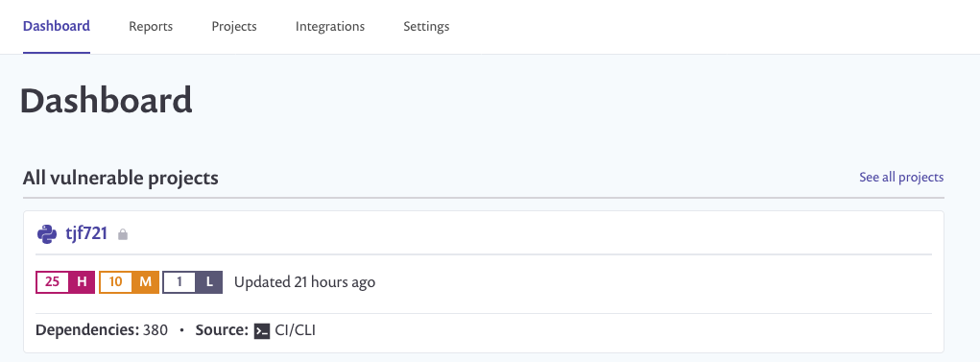Go to the Integrations tab
Screen dimensions: 980x362
(330, 27)
